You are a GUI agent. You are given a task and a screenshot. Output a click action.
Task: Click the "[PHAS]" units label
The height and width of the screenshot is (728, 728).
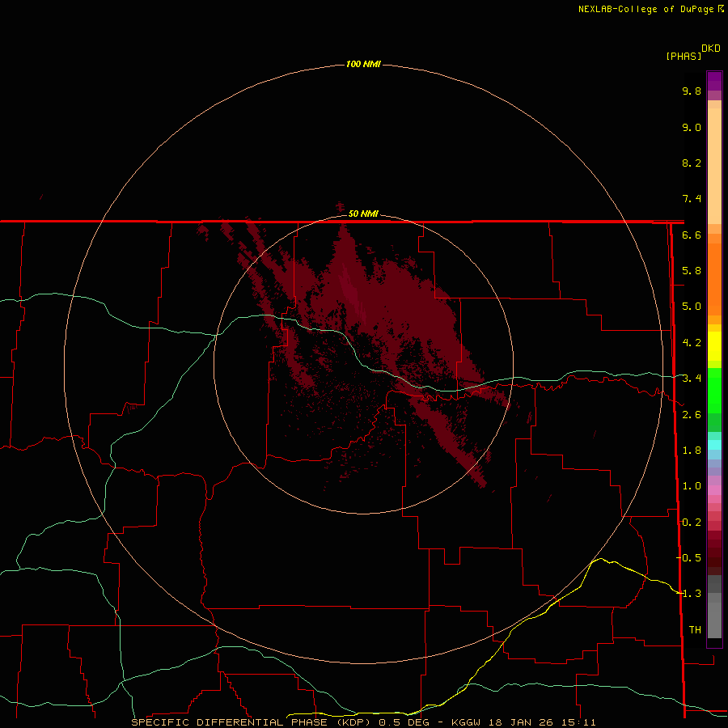click(684, 56)
